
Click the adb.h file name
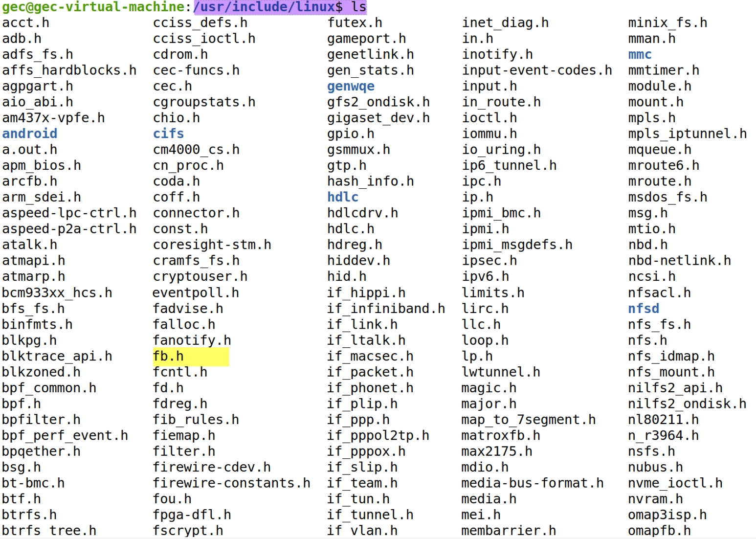pyautogui.click(x=22, y=39)
